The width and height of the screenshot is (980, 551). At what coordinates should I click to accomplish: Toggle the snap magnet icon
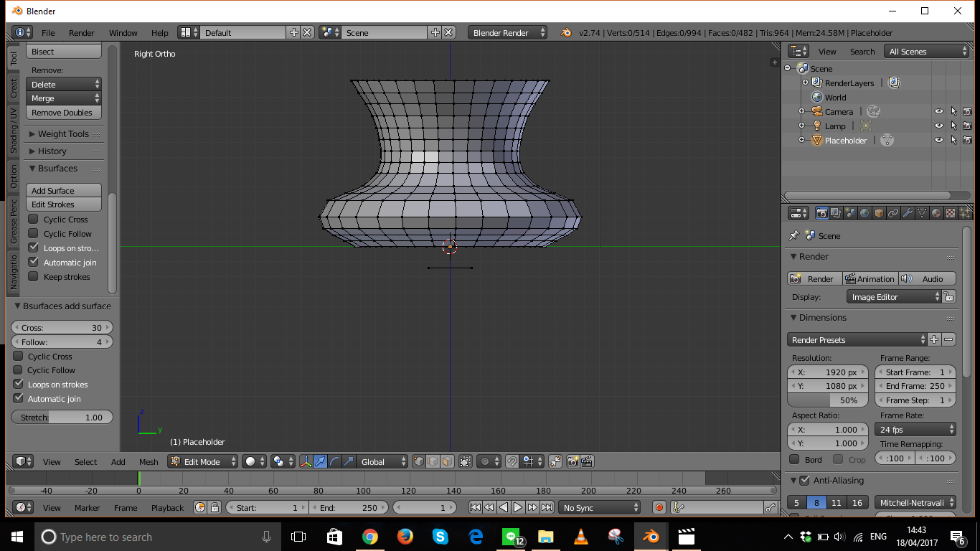tap(512, 461)
